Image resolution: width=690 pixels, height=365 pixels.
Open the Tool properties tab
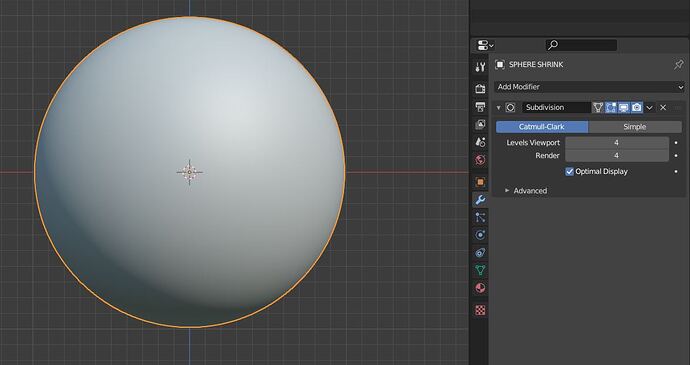coord(480,67)
